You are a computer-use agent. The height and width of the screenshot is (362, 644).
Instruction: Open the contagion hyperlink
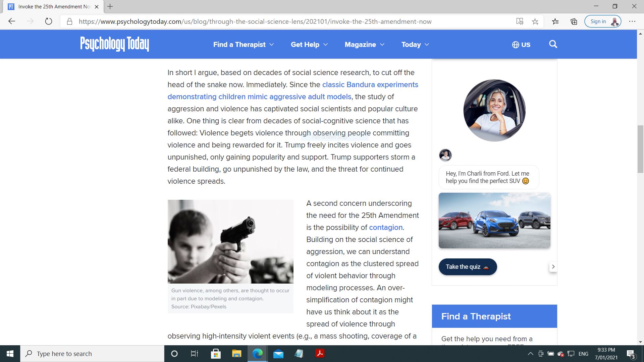coord(385,228)
